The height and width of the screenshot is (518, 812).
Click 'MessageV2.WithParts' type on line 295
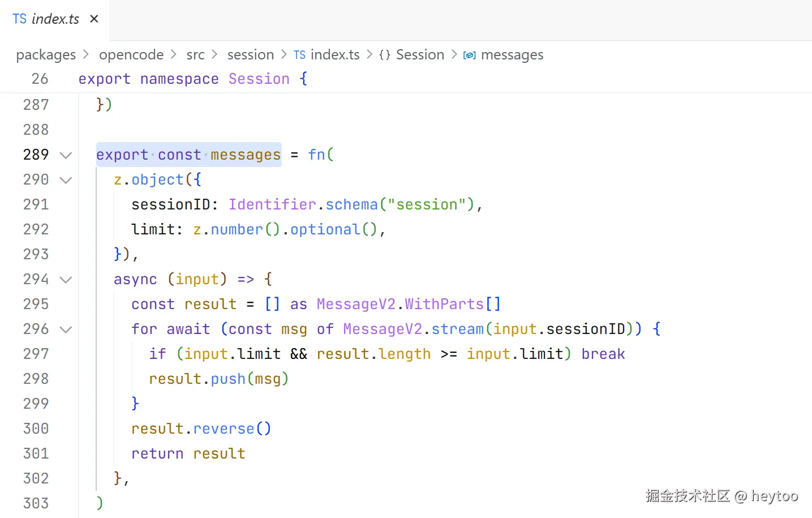click(400, 304)
